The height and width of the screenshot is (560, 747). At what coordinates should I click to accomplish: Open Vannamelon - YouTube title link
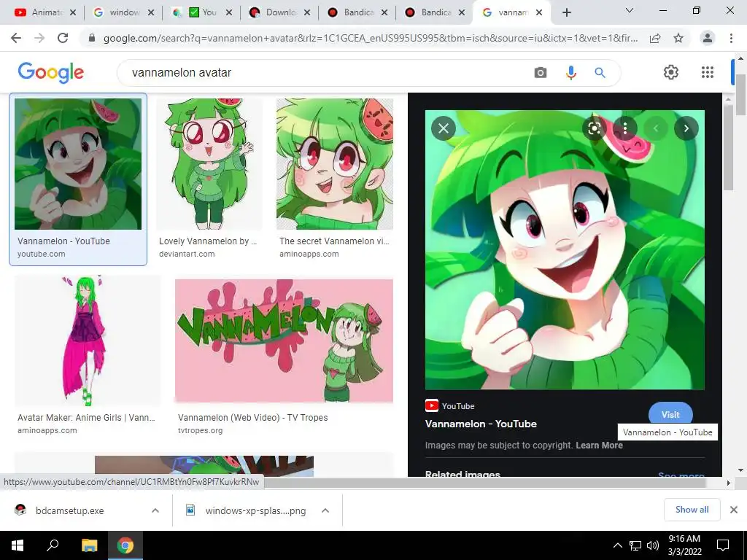(481, 424)
